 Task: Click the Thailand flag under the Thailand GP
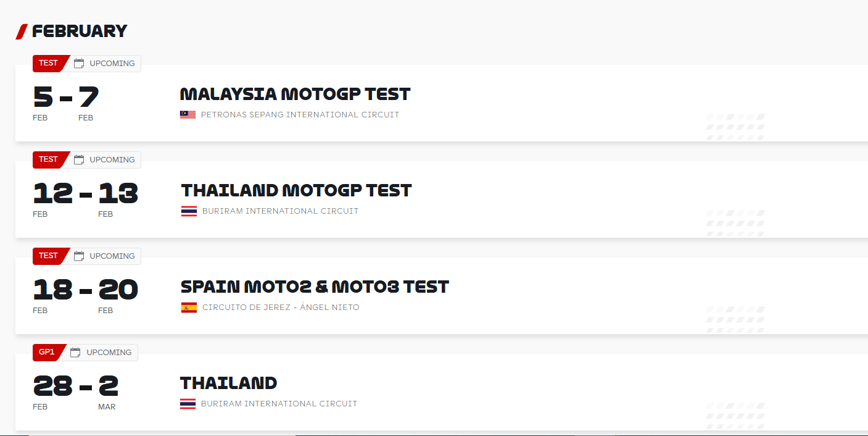(188, 404)
